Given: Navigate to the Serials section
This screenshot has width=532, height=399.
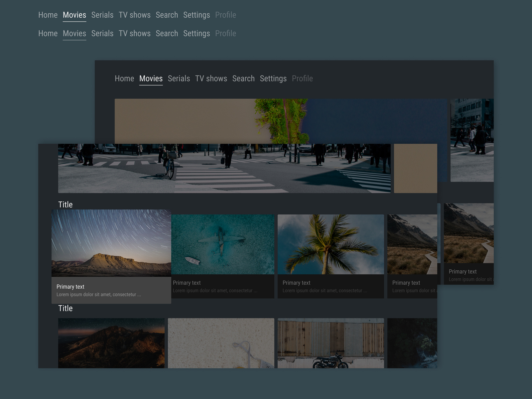Looking at the screenshot, I should point(102,15).
